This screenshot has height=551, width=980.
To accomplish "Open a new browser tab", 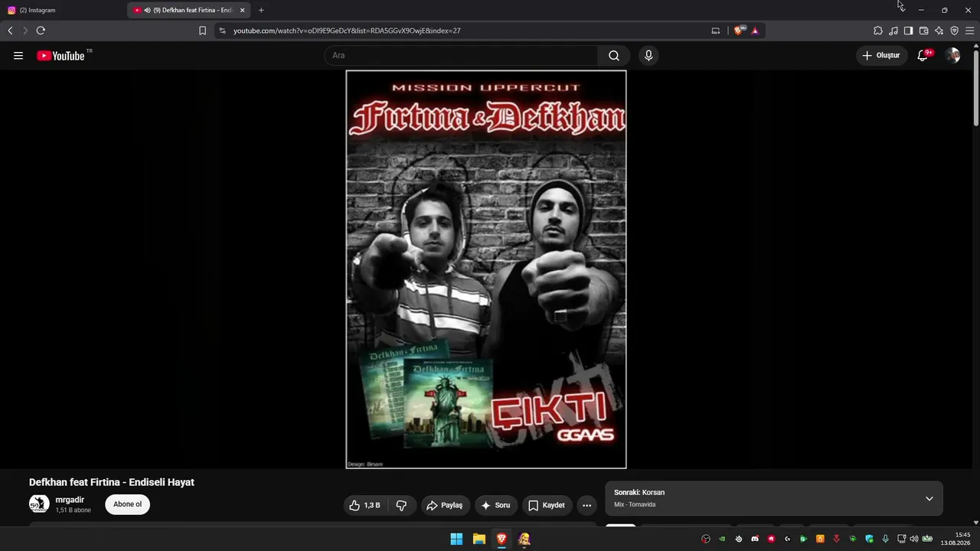I will coord(261,10).
